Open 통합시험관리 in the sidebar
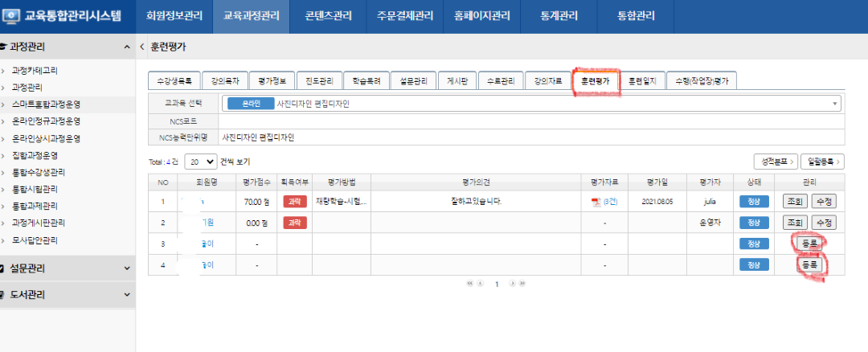The height and width of the screenshot is (352, 868). click(x=39, y=190)
